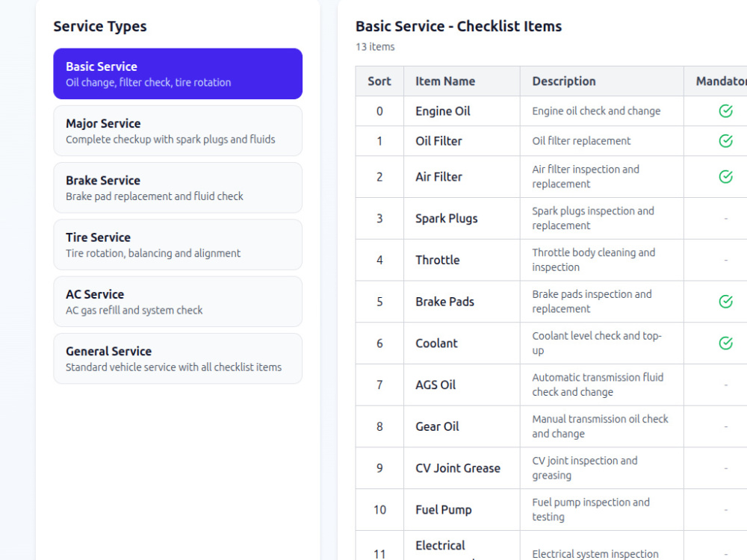The image size is (747, 560).
Task: Choose the Brake Service card
Action: coord(178,187)
